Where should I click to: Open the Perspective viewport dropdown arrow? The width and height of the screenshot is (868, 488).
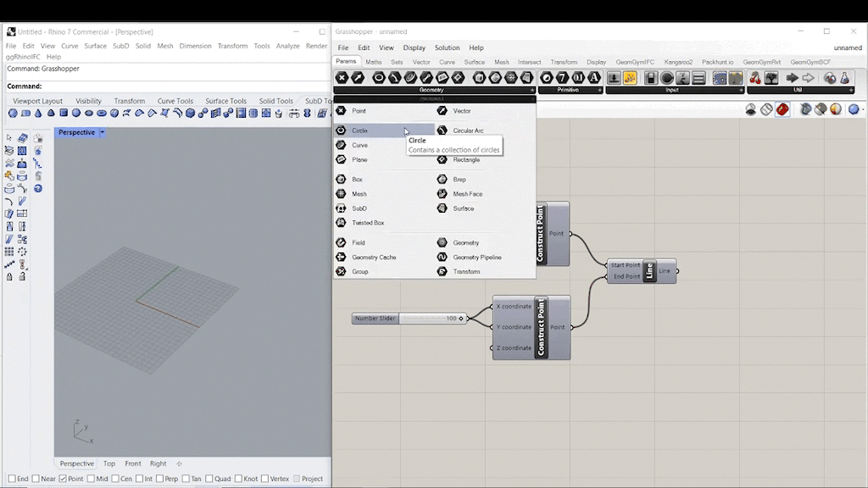coord(103,132)
